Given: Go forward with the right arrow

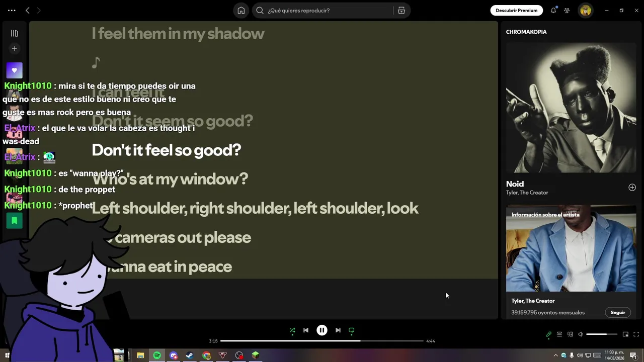Looking at the screenshot, I should [39, 10].
